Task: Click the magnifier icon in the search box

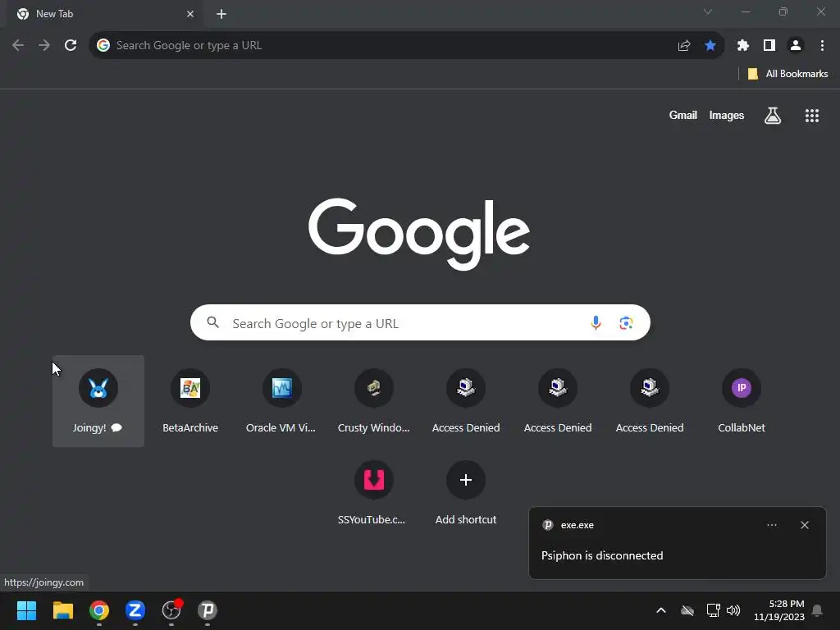Action: coord(213,322)
